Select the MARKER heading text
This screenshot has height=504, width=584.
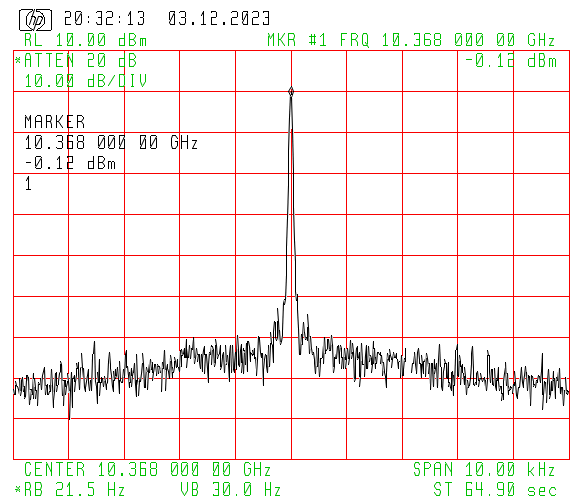pyautogui.click(x=55, y=122)
